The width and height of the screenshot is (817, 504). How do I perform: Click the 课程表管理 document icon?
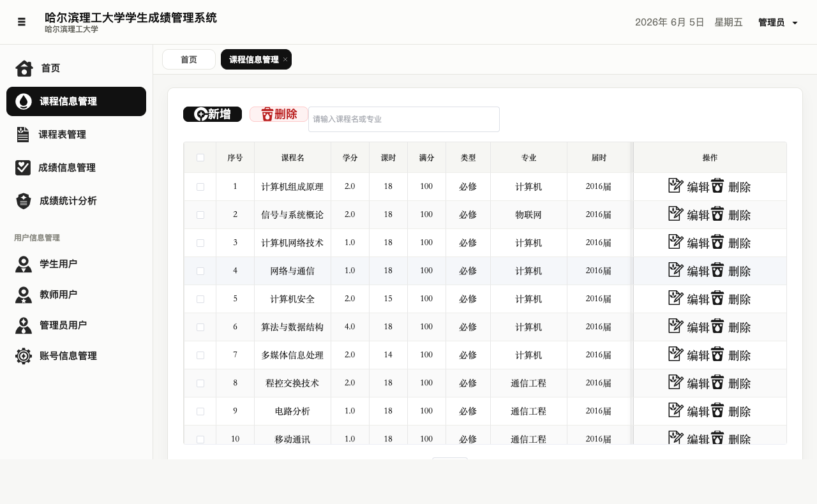click(23, 135)
